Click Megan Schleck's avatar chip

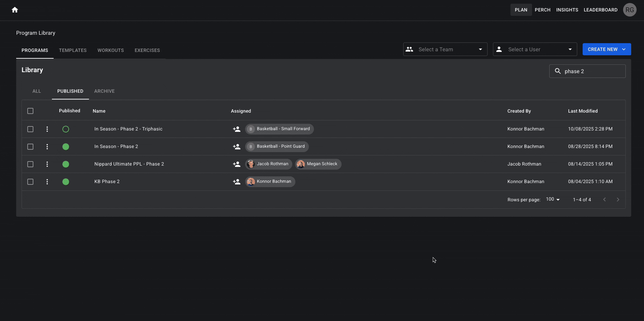tap(318, 164)
